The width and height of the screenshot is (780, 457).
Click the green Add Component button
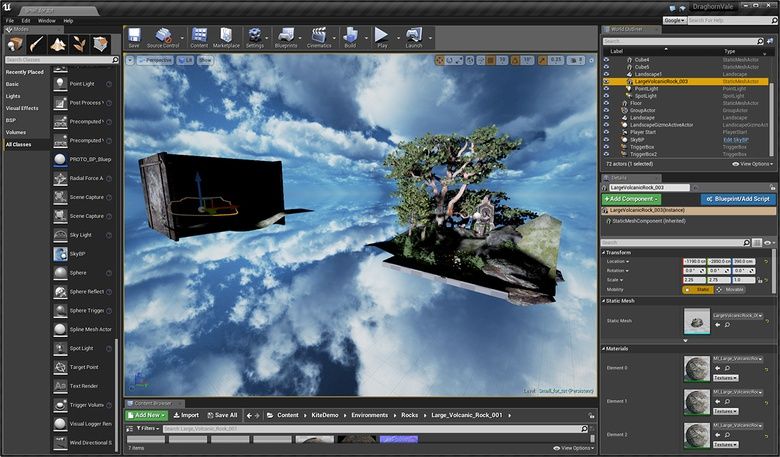[x=631, y=199]
